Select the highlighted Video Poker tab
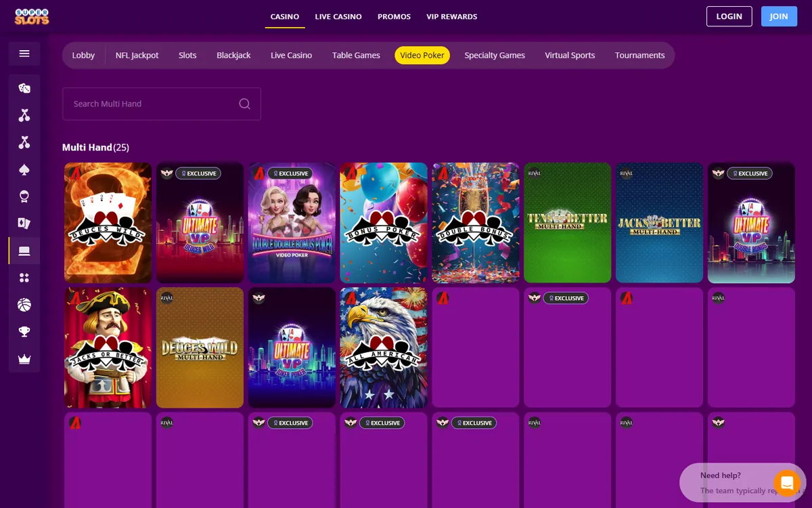The height and width of the screenshot is (508, 812). 422,56
